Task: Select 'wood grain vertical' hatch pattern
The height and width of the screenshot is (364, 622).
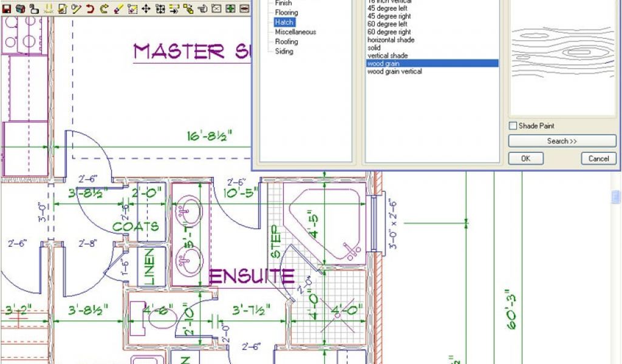Action: [394, 72]
